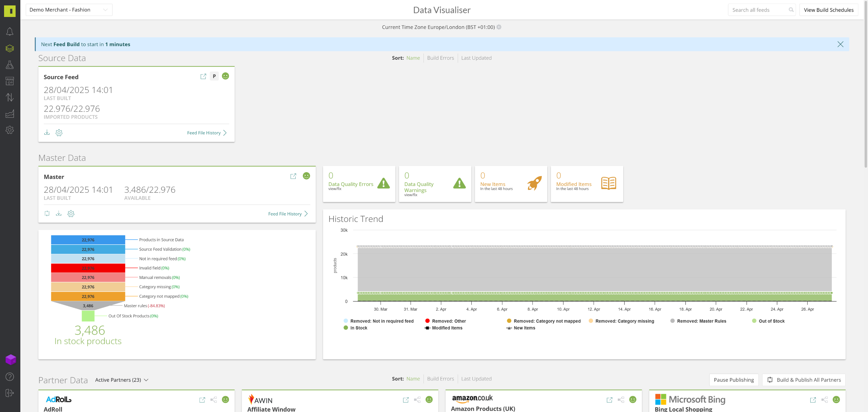Click the timezone settings gear icon

click(x=499, y=27)
